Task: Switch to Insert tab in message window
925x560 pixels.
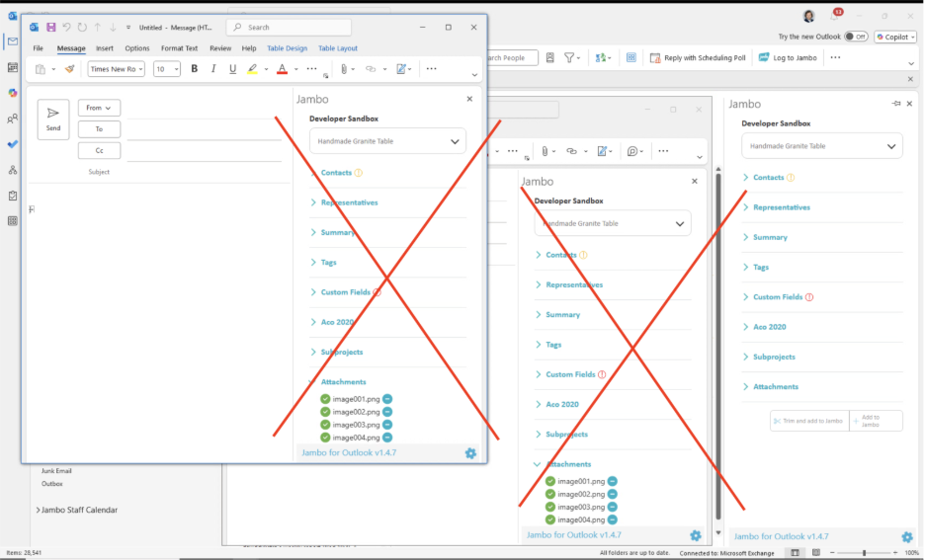Action: [105, 48]
